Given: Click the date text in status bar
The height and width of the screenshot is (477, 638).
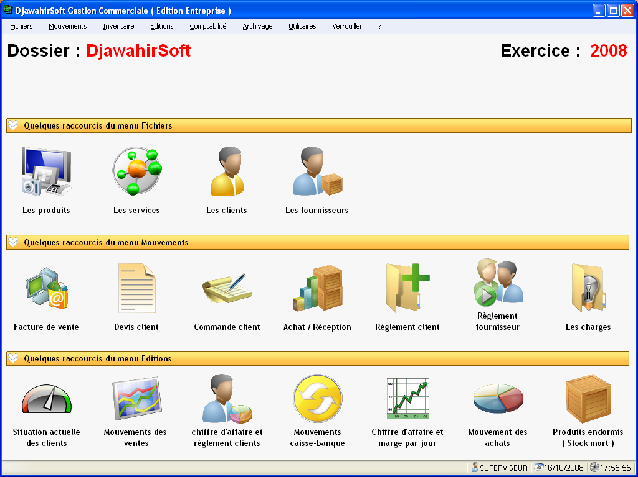Looking at the screenshot, I should [565, 468].
